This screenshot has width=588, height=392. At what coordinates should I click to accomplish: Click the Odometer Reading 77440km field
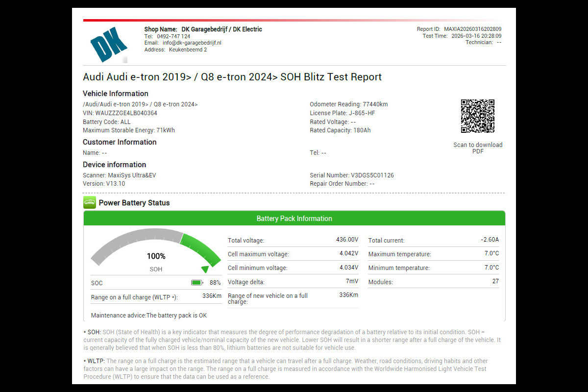click(348, 104)
